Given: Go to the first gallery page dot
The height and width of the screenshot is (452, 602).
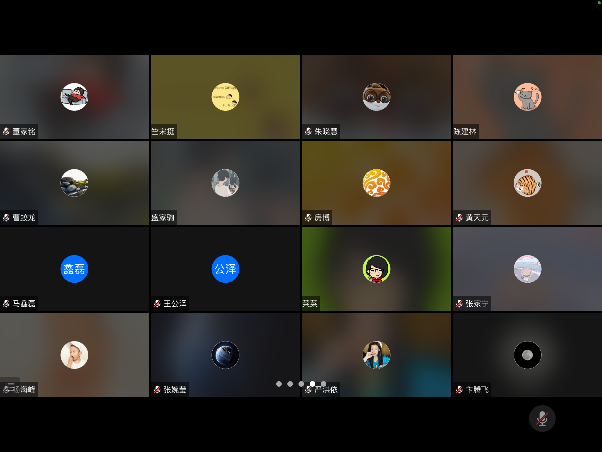Looking at the screenshot, I should (x=279, y=384).
